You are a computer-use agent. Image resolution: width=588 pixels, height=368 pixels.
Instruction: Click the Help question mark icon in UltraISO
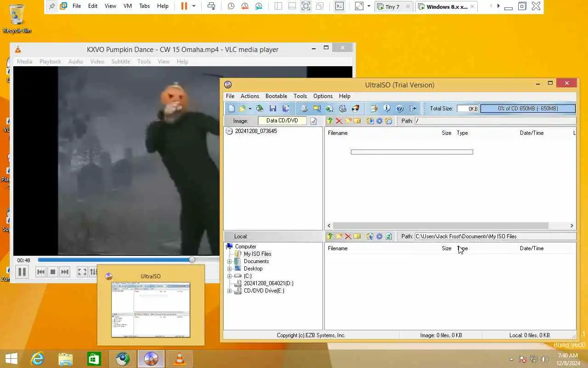click(400, 109)
